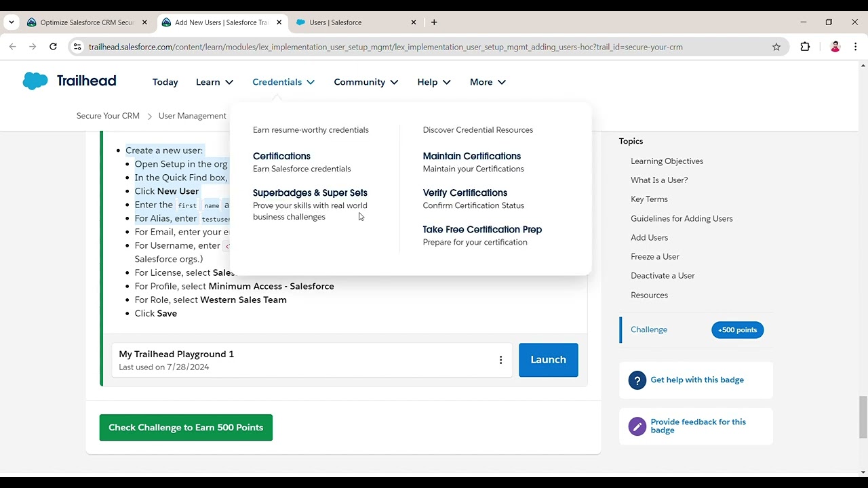Reload the page with the refresh icon
The height and width of the screenshot is (488, 868).
tap(53, 47)
